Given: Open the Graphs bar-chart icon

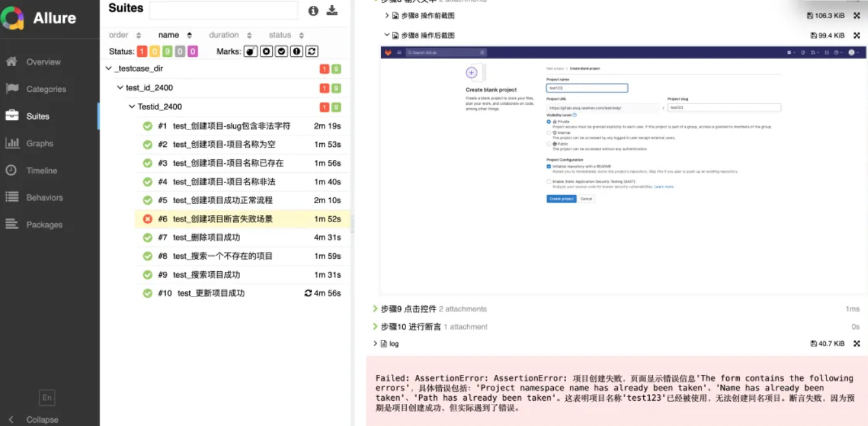Looking at the screenshot, I should [11, 143].
